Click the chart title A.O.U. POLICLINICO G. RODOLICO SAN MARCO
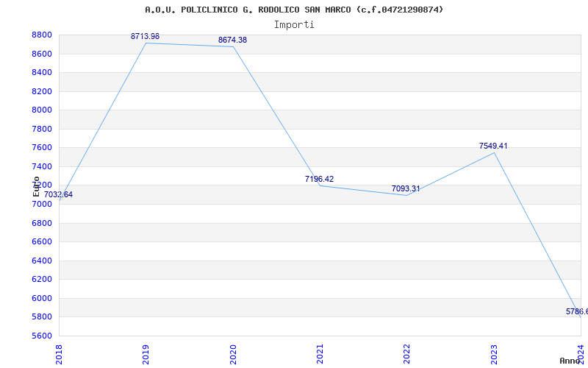 click(x=294, y=10)
